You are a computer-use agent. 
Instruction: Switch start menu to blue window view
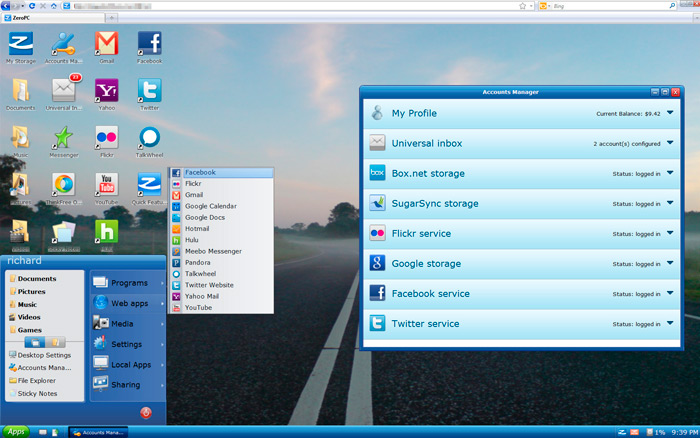point(35,342)
